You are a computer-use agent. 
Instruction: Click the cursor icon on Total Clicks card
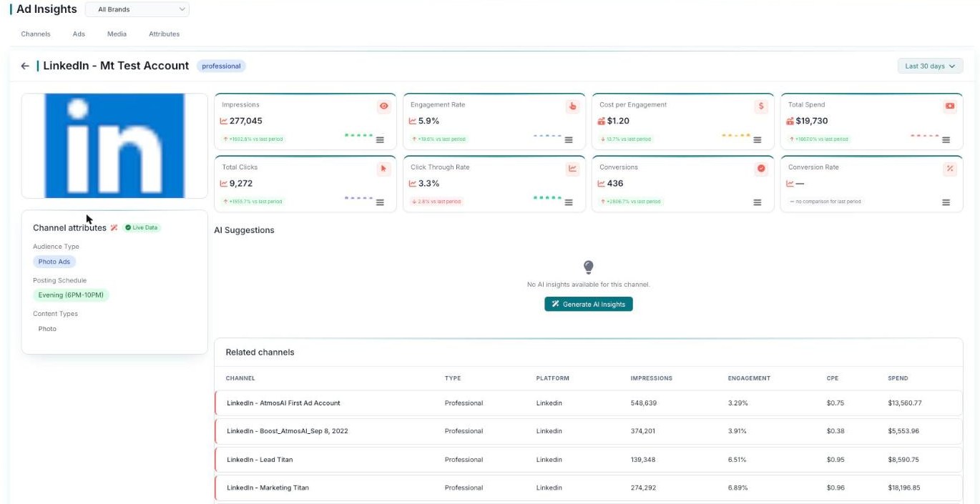(x=384, y=169)
